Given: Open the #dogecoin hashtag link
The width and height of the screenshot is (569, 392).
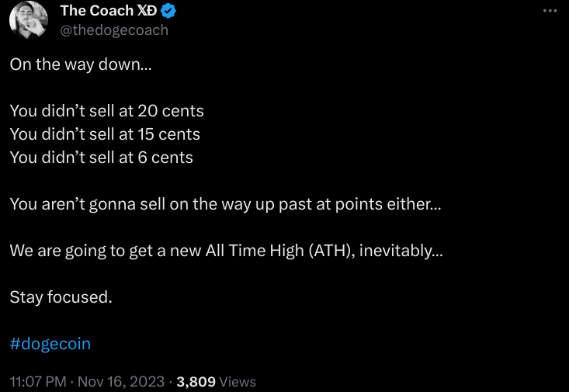Looking at the screenshot, I should pyautogui.click(x=50, y=343).
